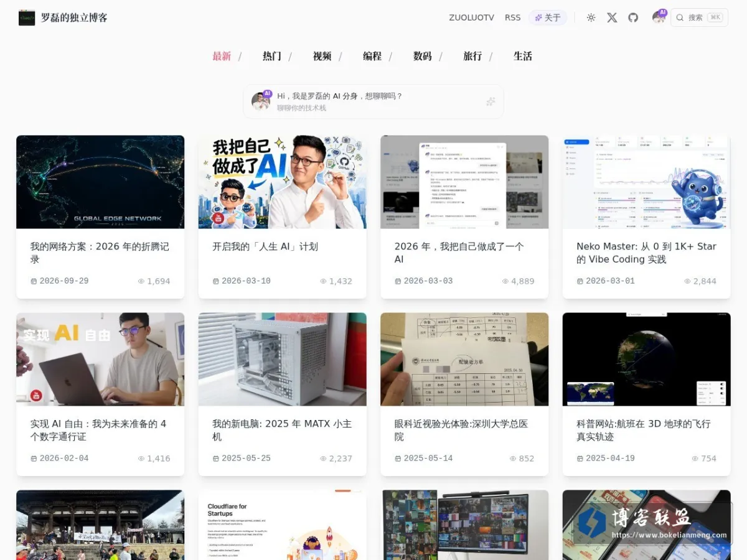Image resolution: width=747 pixels, height=560 pixels.
Task: Click the blog logo icon in header
Action: point(27,17)
